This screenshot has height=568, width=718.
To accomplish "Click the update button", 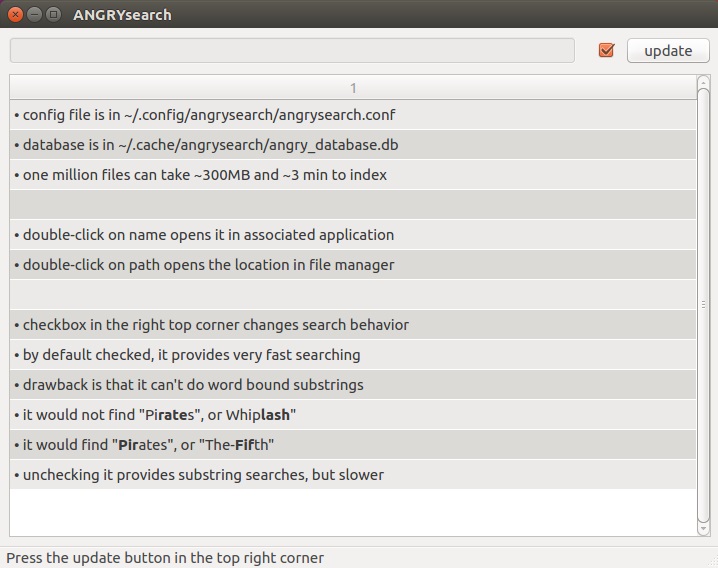I will 668,50.
